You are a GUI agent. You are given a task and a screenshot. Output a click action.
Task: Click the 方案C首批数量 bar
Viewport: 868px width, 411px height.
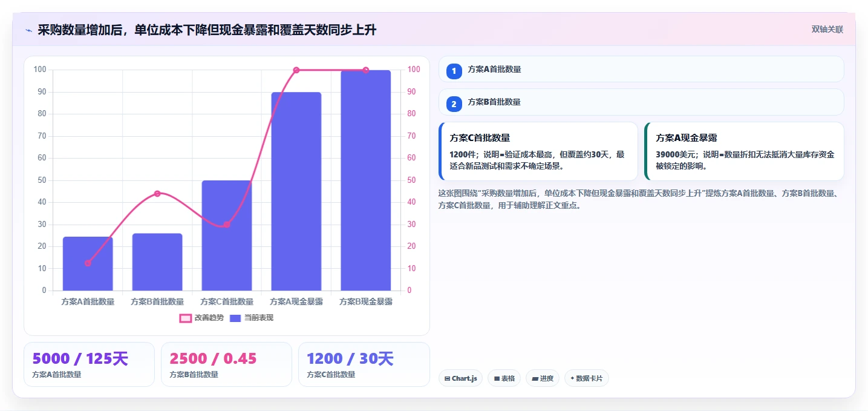click(227, 235)
